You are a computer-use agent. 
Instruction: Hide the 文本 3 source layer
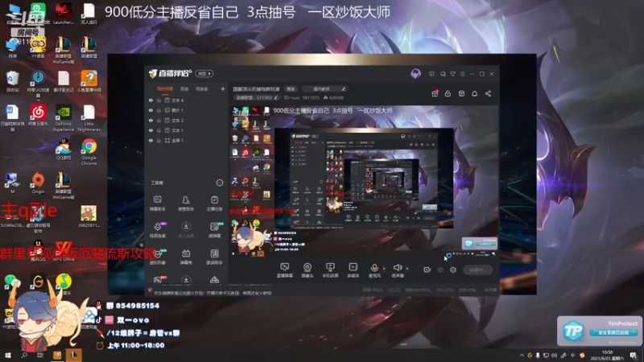click(151, 120)
